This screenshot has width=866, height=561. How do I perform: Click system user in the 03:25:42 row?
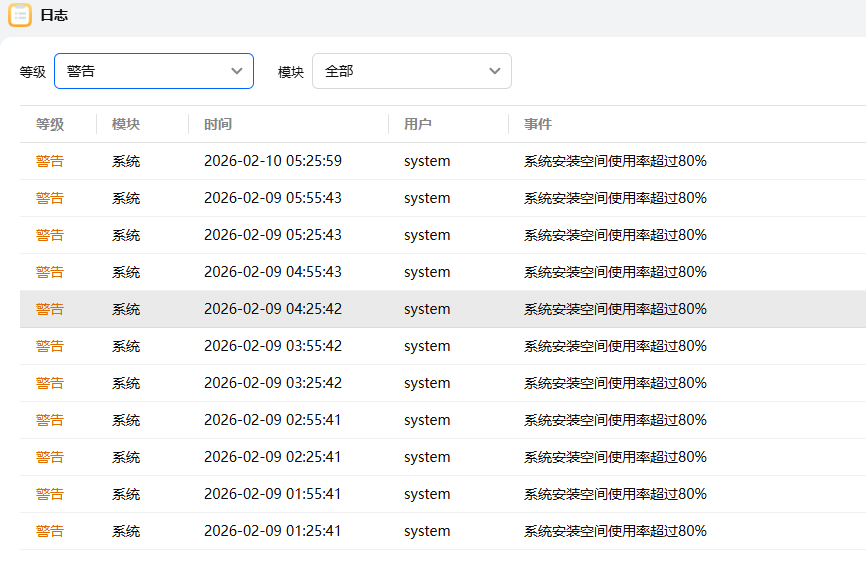(x=427, y=383)
